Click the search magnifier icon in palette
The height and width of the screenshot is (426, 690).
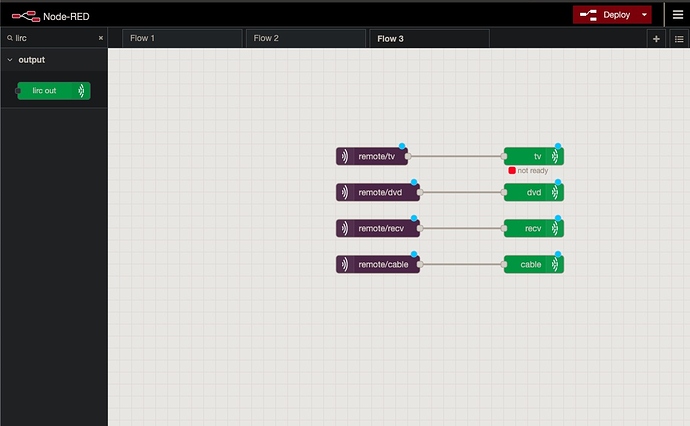[x=10, y=38]
